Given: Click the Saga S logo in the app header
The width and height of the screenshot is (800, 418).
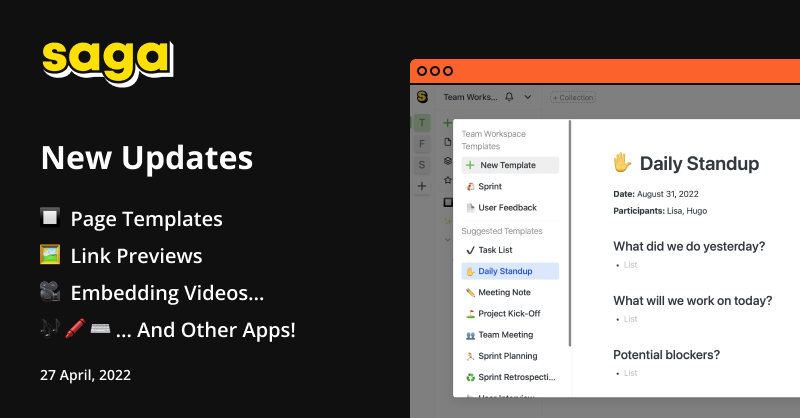Looking at the screenshot, I should click(422, 96).
